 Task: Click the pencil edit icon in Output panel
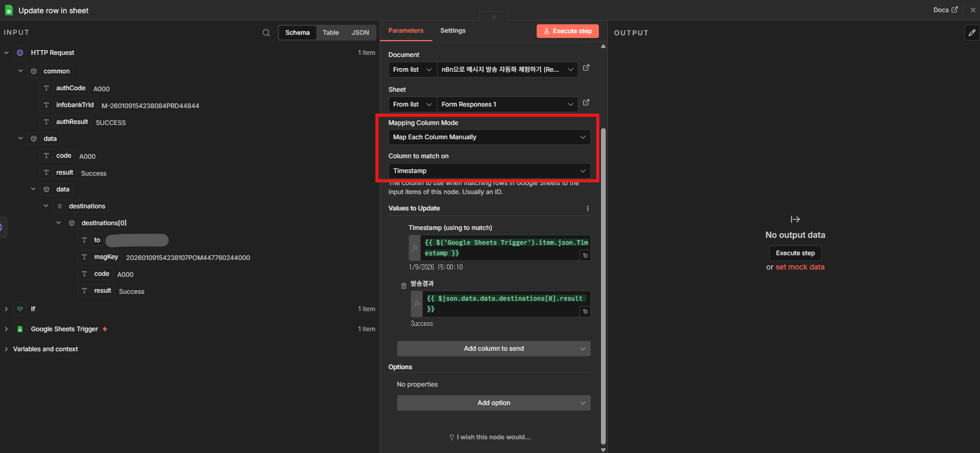[972, 33]
